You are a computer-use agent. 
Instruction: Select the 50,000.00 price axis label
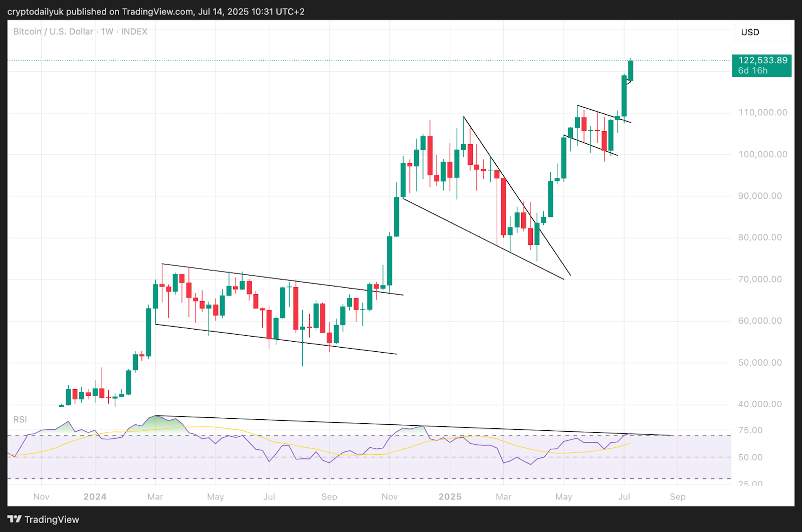(760, 363)
